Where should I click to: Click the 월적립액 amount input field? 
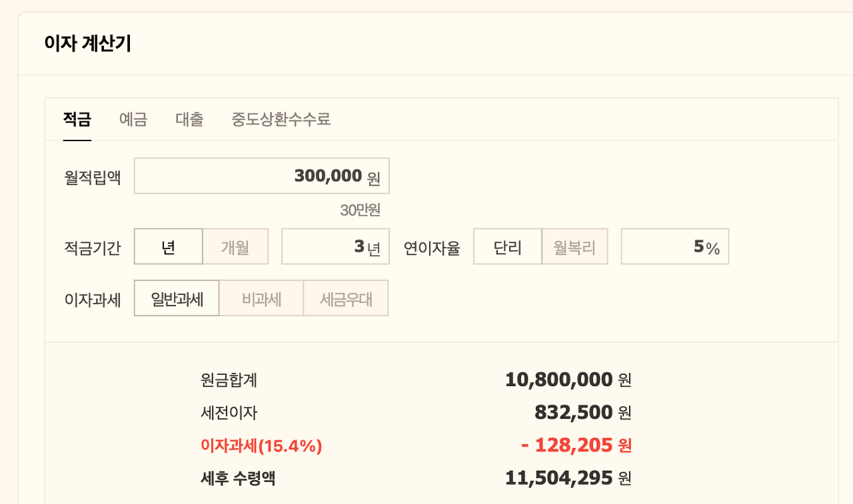click(x=261, y=175)
